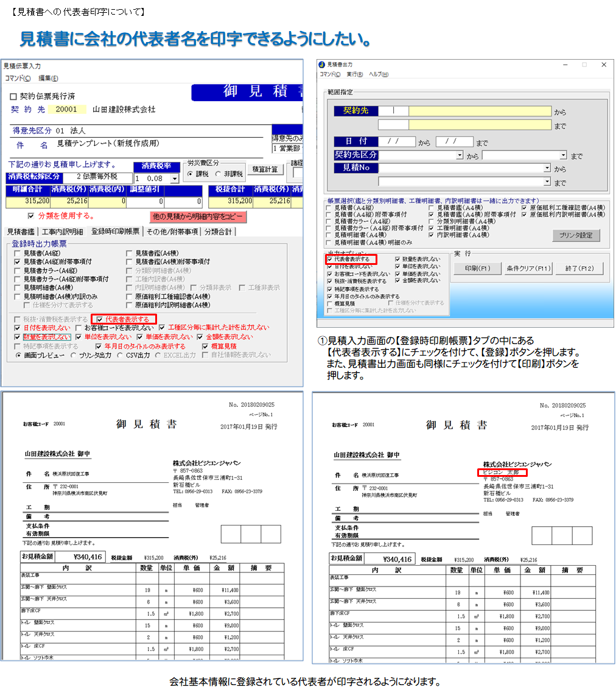Expand the 消費税率 dropdown
This screenshot has width=616, height=690.
[175, 179]
